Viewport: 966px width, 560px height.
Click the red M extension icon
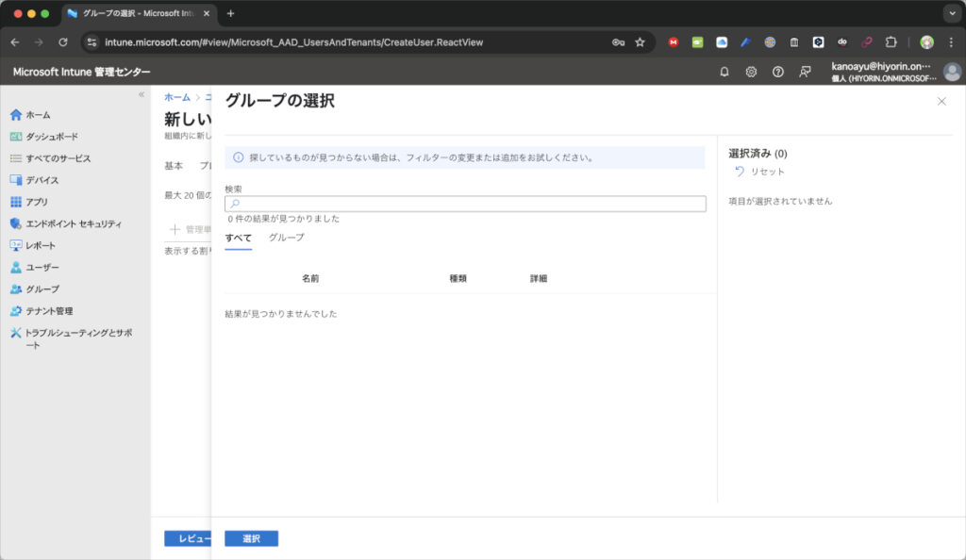pos(674,42)
